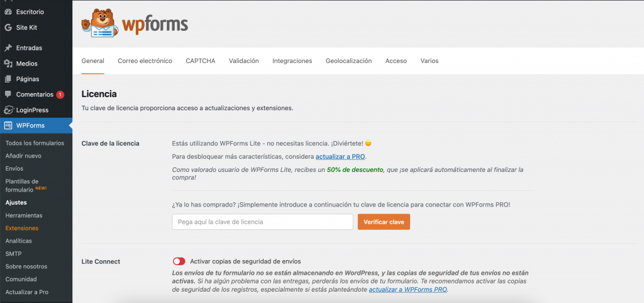This screenshot has height=303, width=644.
Task: Open the CAPTCHA settings tab
Action: coord(201,61)
